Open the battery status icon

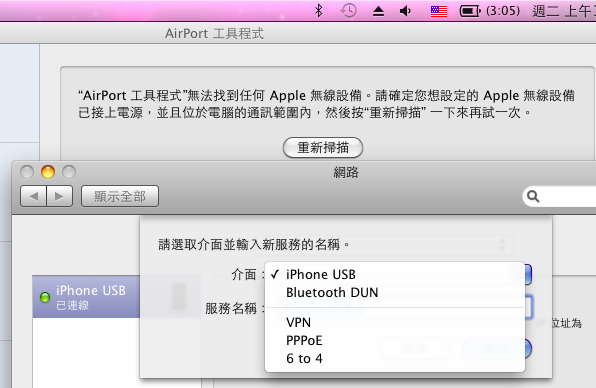coord(470,11)
